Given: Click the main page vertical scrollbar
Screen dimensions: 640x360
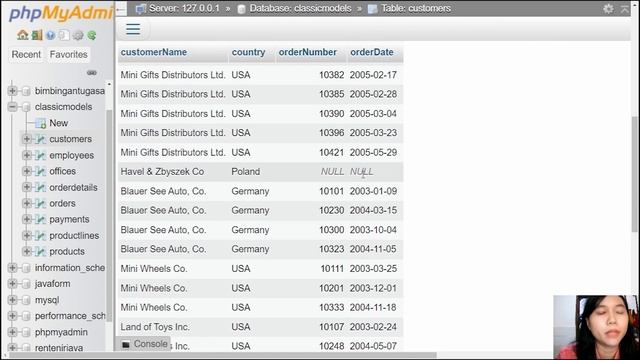Looking at the screenshot, I should point(635,173).
